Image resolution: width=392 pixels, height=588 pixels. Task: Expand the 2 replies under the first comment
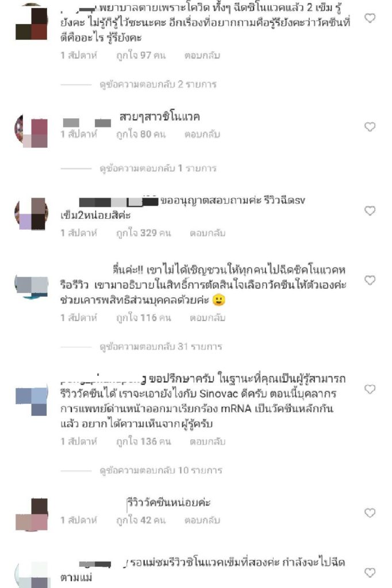pyautogui.click(x=157, y=84)
